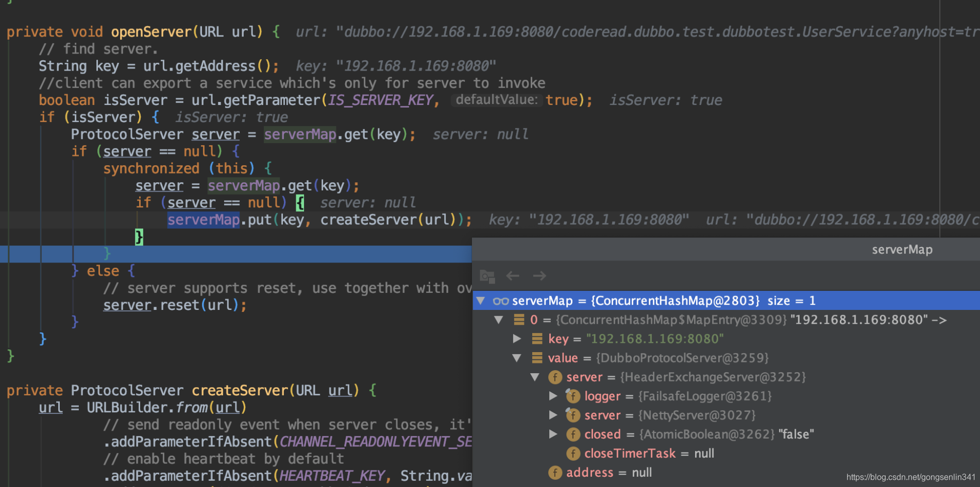This screenshot has height=487, width=980.
Task: Expand the key "192.168.1.169:8080" node
Action: click(x=517, y=339)
